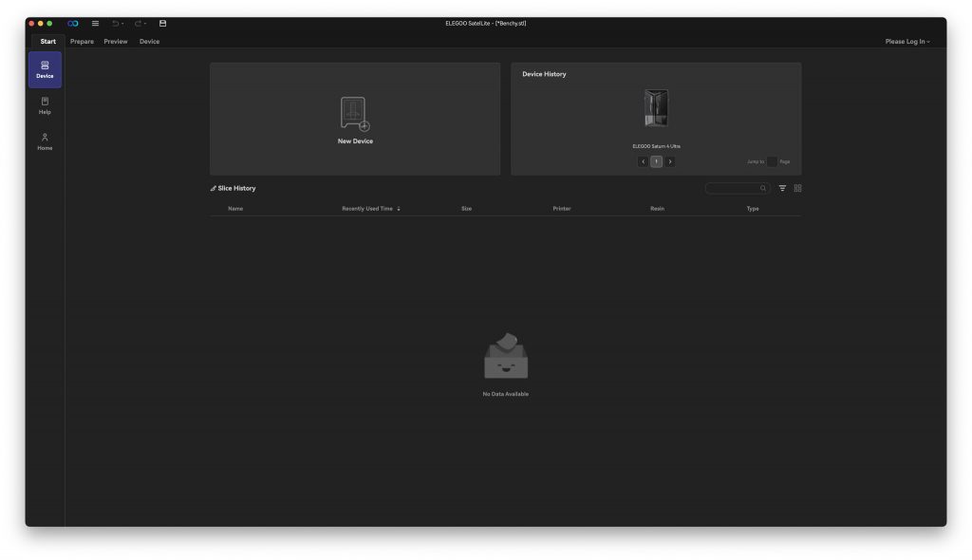Select Device in the left sidebar
Image resolution: width=972 pixels, height=560 pixels.
[45, 69]
